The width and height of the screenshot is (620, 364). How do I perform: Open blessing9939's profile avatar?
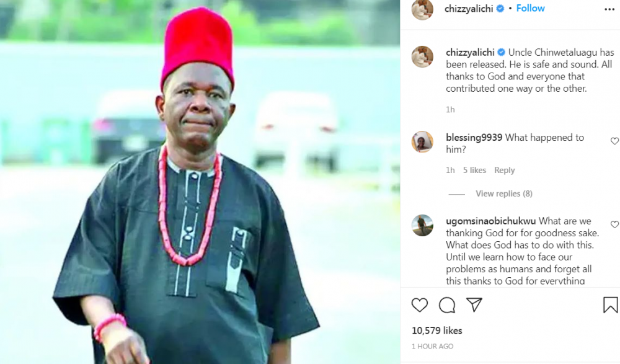click(422, 141)
